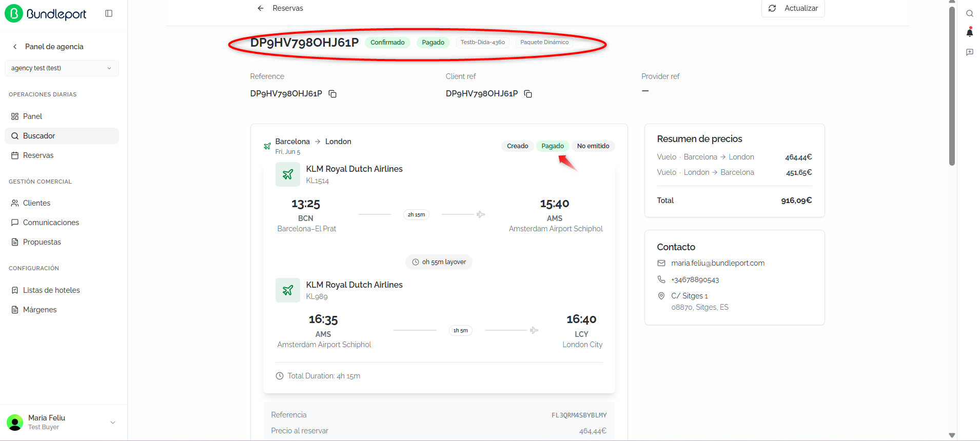Click the Actualizar refresh button

793,8
